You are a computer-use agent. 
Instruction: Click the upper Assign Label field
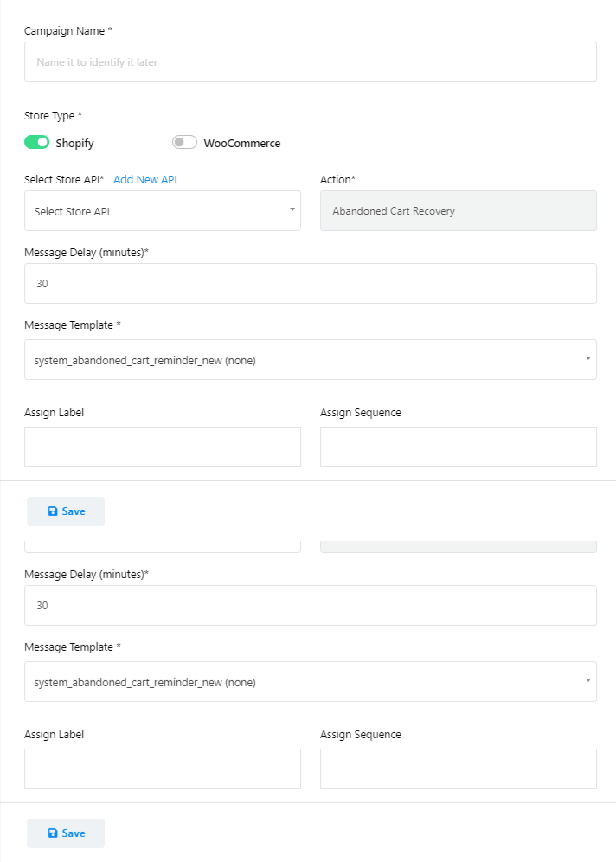click(163, 447)
